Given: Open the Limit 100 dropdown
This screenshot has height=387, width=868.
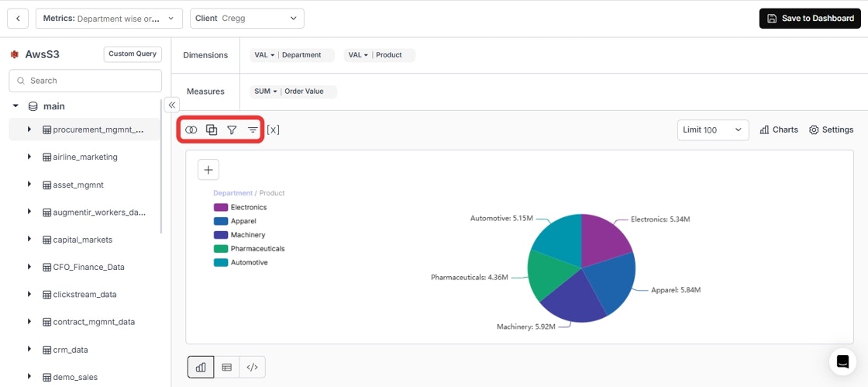Looking at the screenshot, I should [713, 130].
